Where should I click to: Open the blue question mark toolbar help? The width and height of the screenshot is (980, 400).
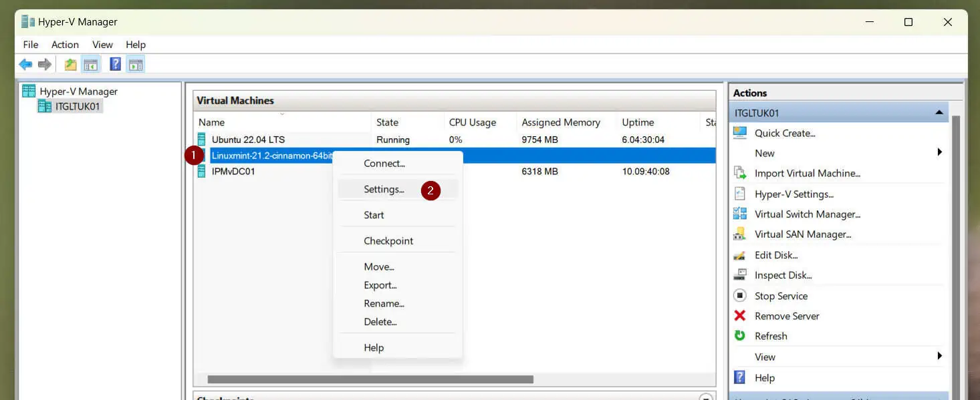click(115, 65)
